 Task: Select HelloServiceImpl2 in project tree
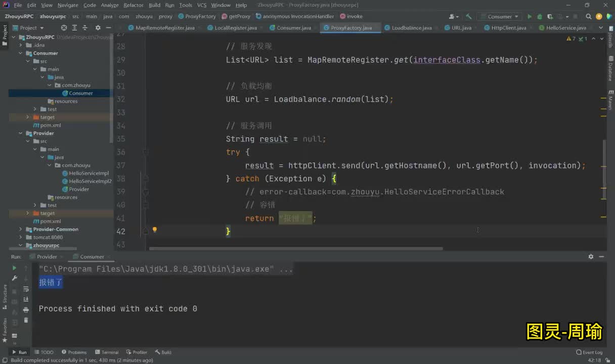click(x=90, y=181)
